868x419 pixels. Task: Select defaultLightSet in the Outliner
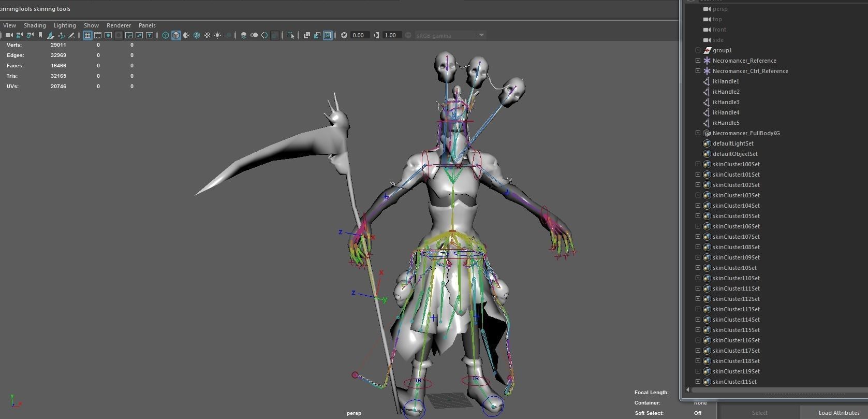(x=733, y=143)
